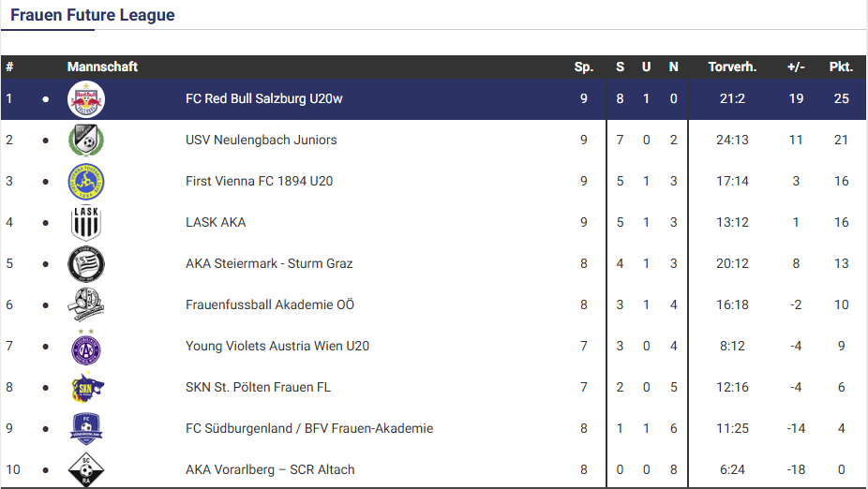Click the Frauenfussball Akademie OÖ logo

pos(86,305)
